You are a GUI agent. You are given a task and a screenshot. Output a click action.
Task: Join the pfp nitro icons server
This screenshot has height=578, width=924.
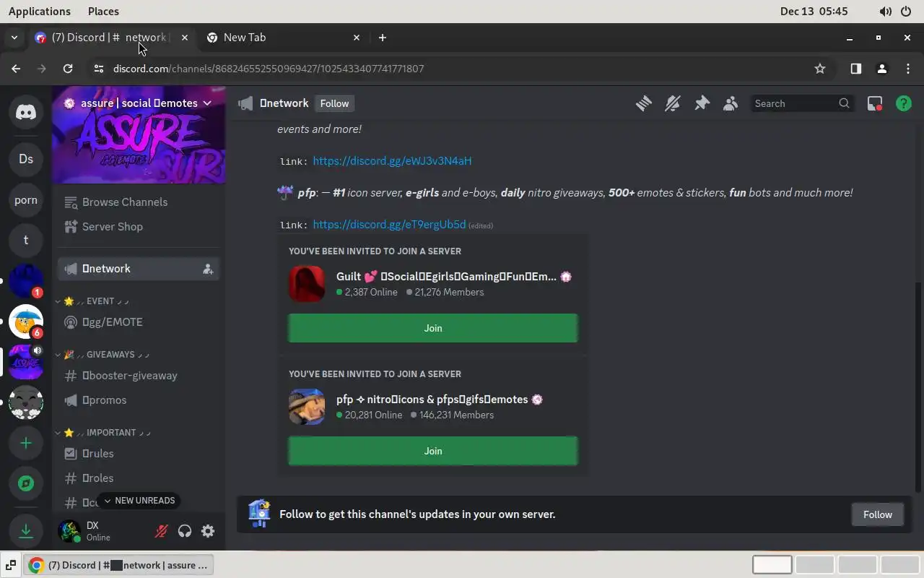(433, 451)
